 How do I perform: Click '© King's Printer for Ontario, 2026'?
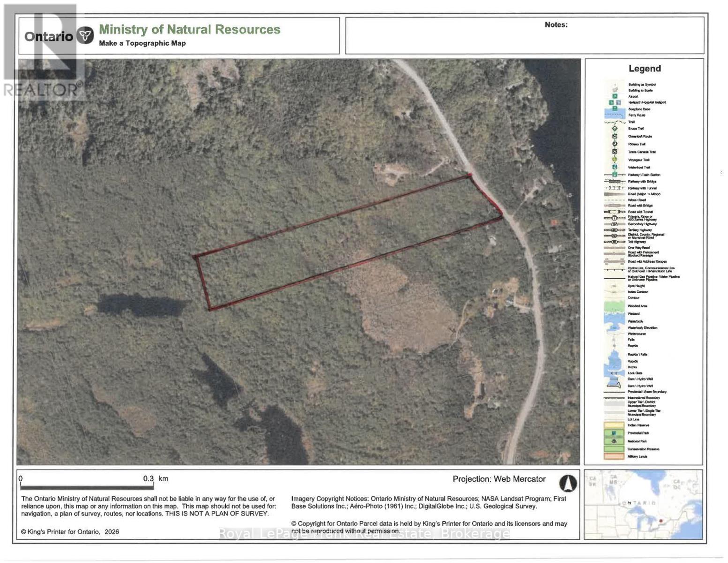point(70,532)
